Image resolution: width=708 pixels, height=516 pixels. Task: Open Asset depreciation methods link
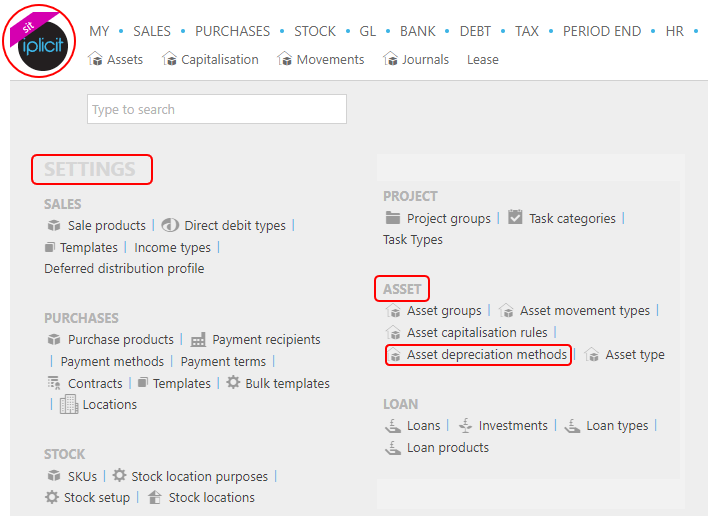click(487, 354)
